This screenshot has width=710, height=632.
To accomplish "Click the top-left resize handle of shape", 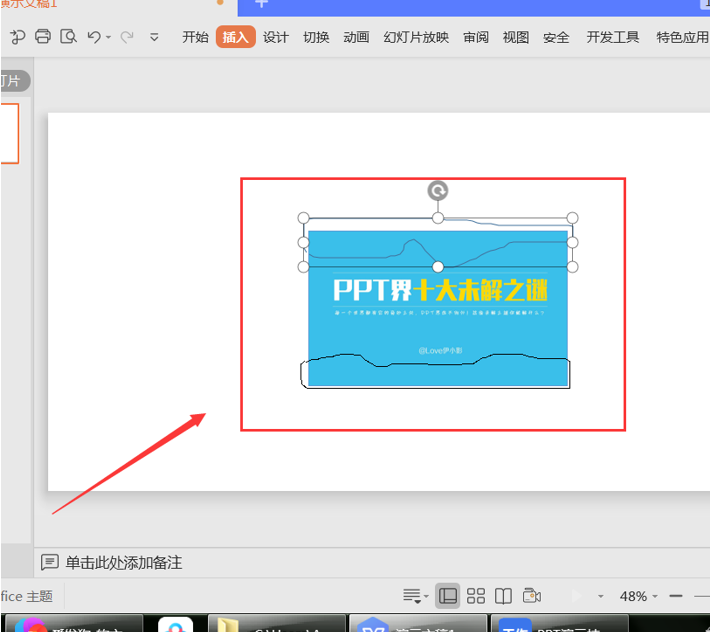I will coord(303,218).
